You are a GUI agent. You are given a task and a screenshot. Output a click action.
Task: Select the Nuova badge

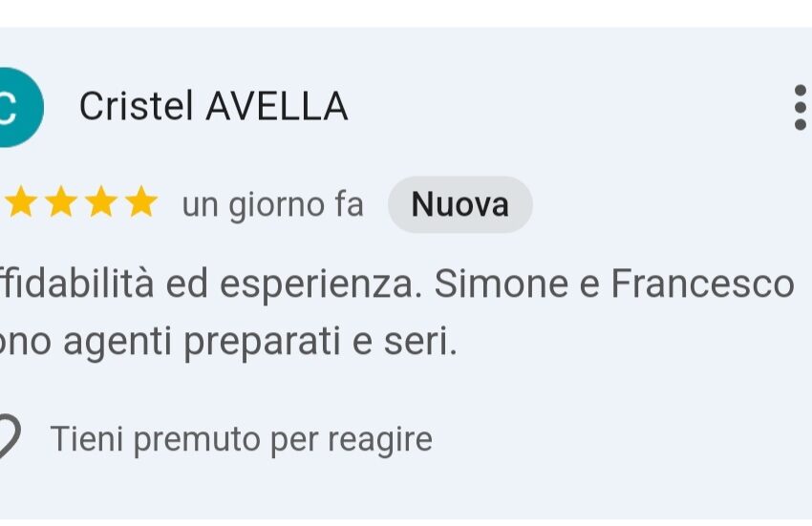459,204
